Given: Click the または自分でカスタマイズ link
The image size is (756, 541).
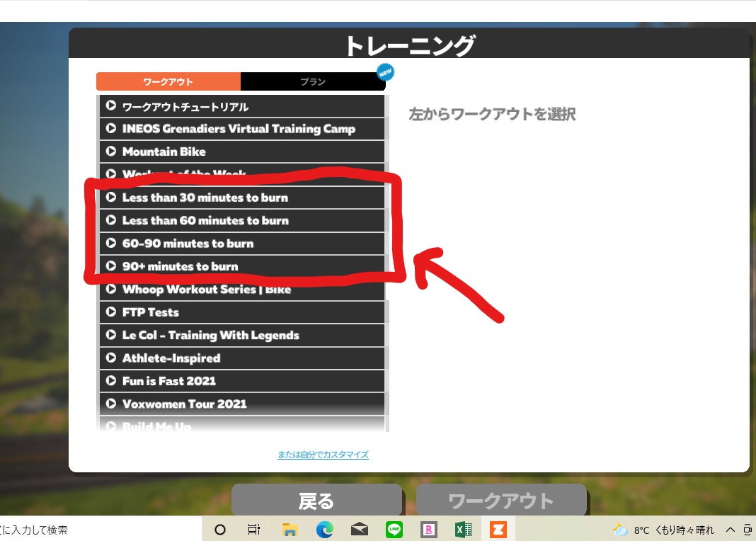Looking at the screenshot, I should (x=323, y=455).
